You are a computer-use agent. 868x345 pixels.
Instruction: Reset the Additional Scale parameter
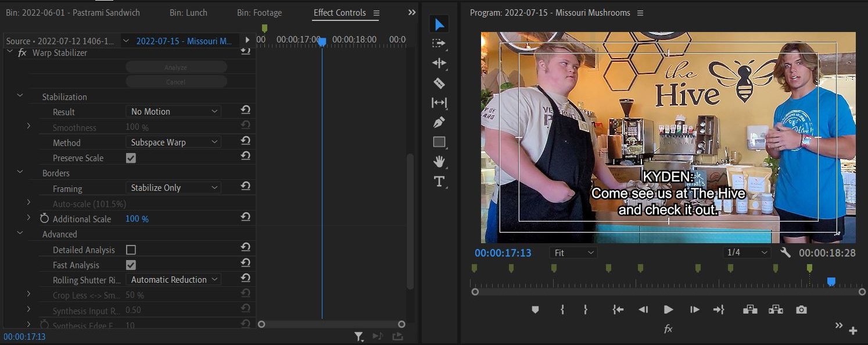pos(245,217)
